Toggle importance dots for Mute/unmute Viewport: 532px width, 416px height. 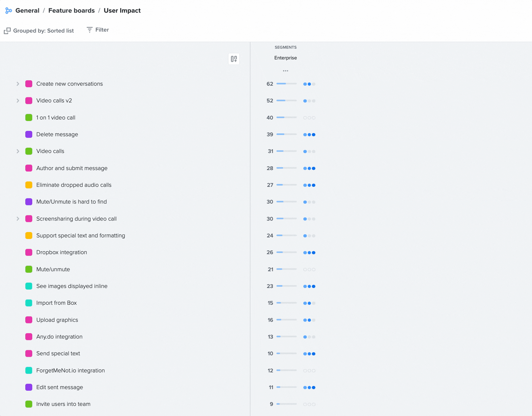point(309,269)
